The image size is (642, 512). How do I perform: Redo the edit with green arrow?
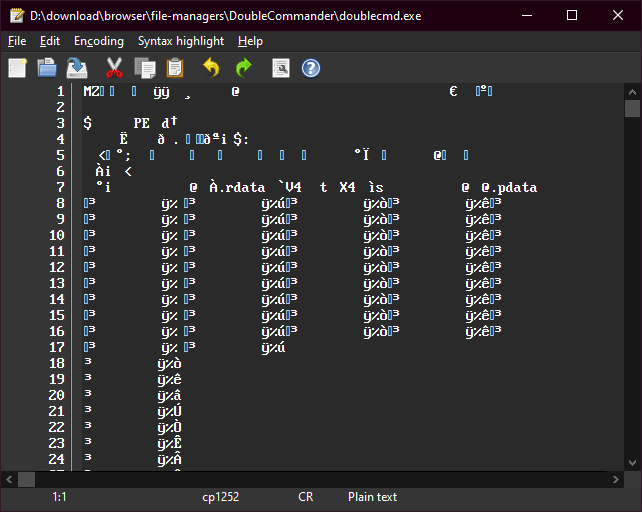click(x=244, y=68)
